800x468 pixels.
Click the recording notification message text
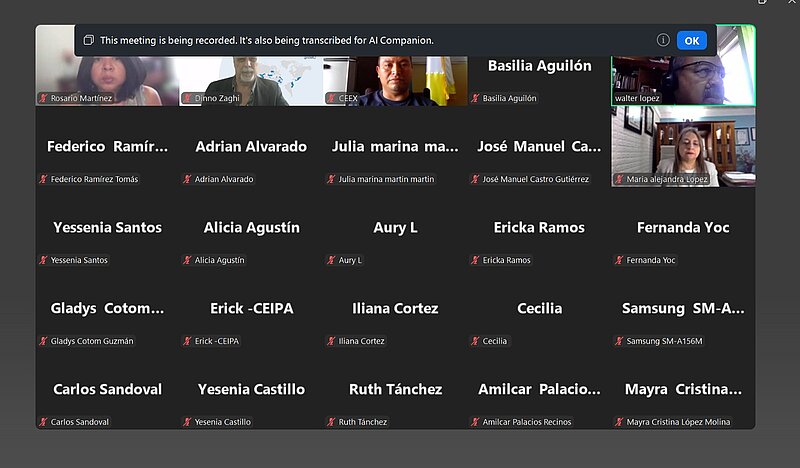pyautogui.click(x=266, y=40)
